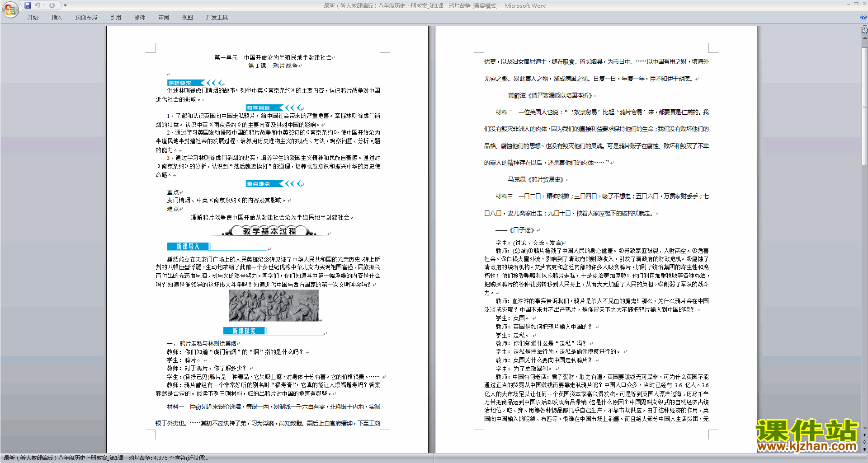Click the Previous Page double-arrow button
This screenshot has height=463, width=868.
(864, 435)
